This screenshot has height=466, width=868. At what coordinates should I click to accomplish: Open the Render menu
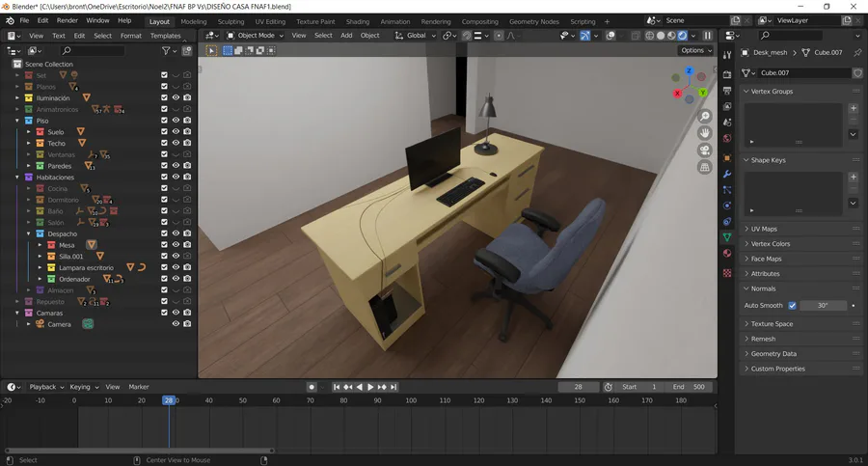coord(67,20)
